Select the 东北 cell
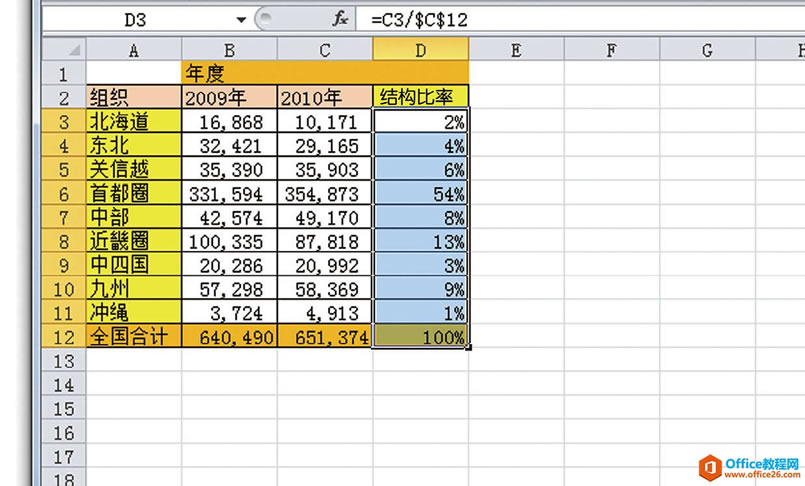This screenshot has height=486, width=805. tap(133, 145)
